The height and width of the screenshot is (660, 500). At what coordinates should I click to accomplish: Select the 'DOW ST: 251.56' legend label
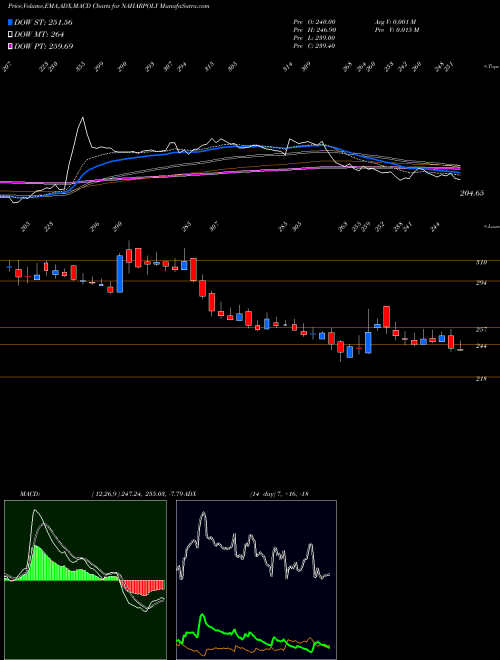click(x=43, y=22)
